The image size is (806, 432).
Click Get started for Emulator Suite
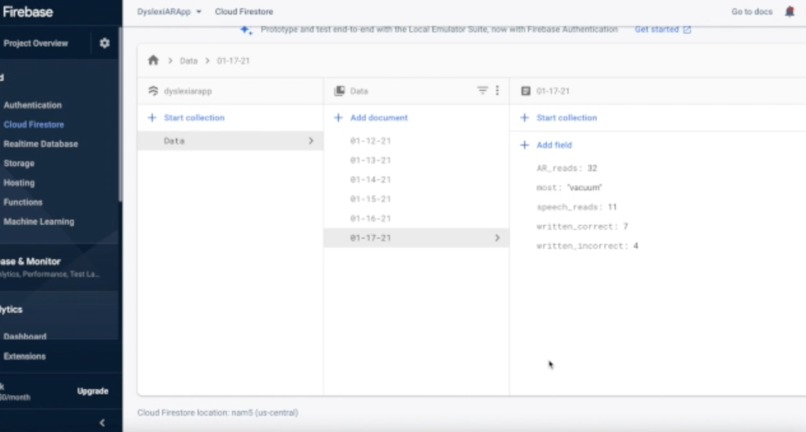click(x=663, y=29)
